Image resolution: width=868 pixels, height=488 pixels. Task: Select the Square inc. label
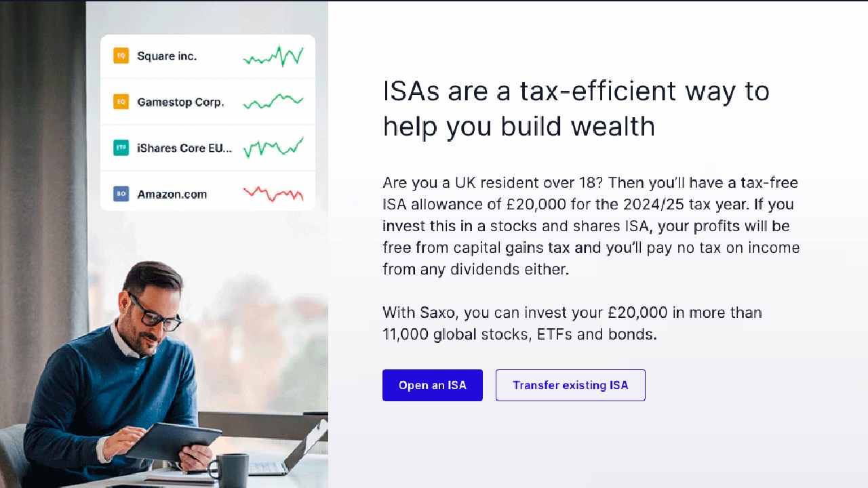[167, 56]
